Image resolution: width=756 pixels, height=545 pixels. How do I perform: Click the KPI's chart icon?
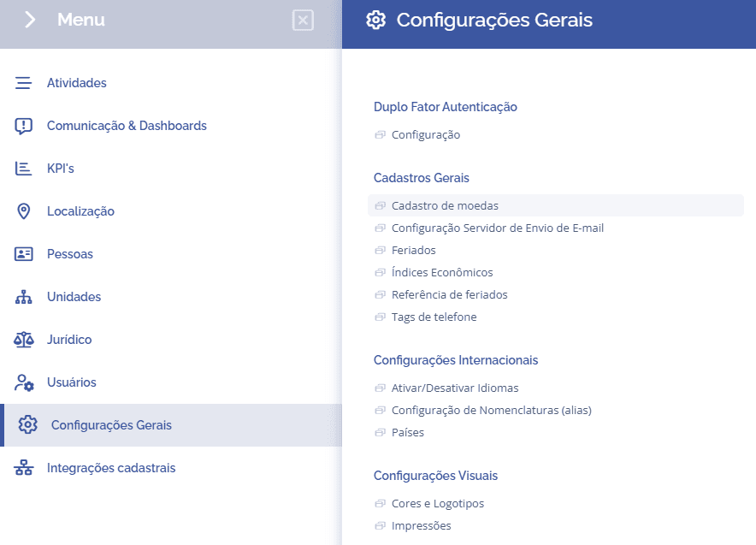point(23,169)
